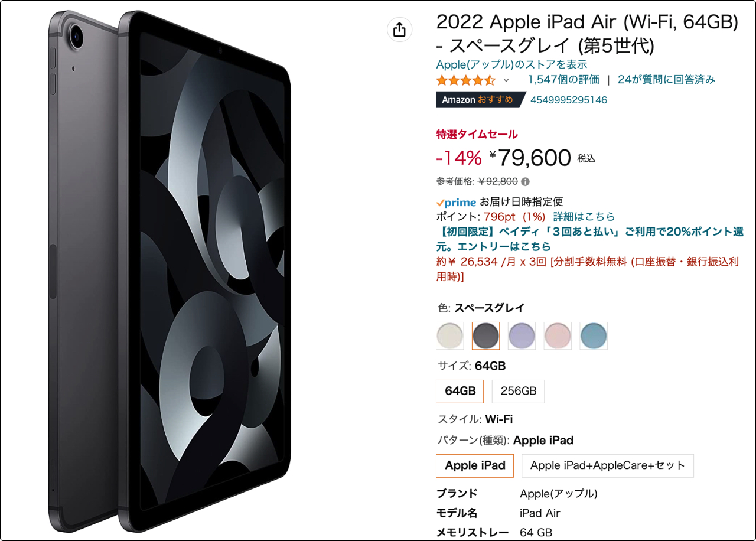Choose Apple iPad+AppleCare+セット option
The height and width of the screenshot is (541, 756).
[608, 465]
